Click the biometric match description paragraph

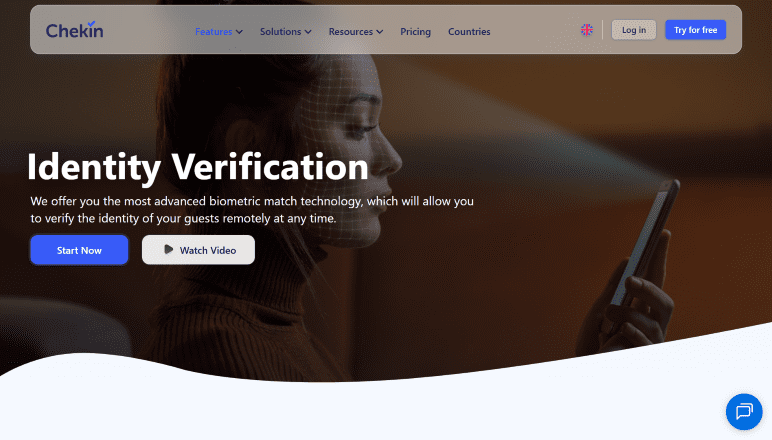[252, 210]
